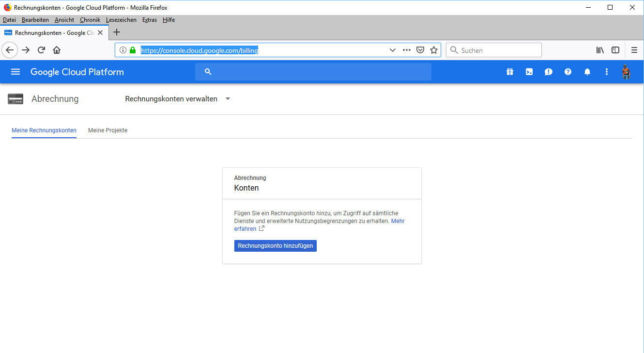
Task: Click the user profile avatar
Action: pyautogui.click(x=626, y=72)
